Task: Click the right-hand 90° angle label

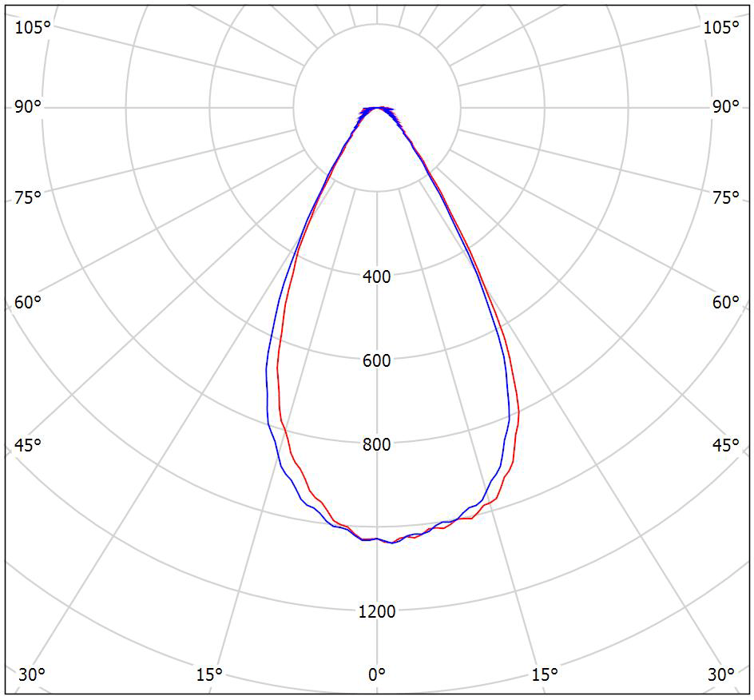Action: pyautogui.click(x=726, y=107)
